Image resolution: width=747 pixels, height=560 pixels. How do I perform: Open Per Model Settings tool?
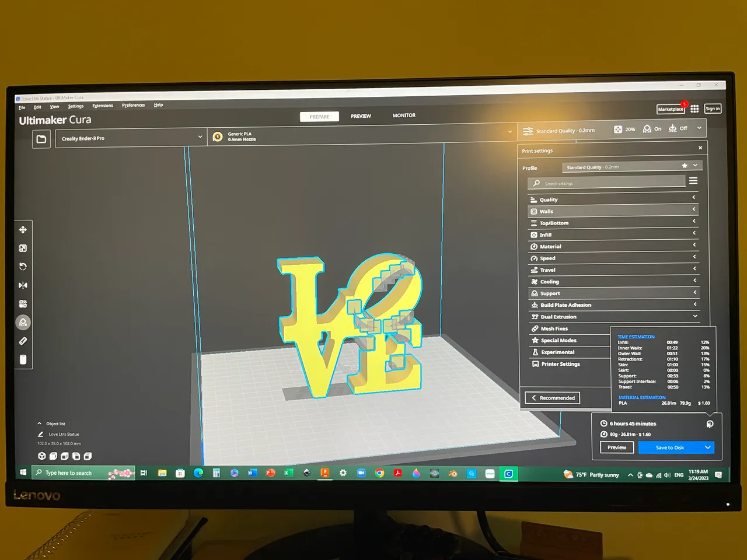[x=23, y=303]
